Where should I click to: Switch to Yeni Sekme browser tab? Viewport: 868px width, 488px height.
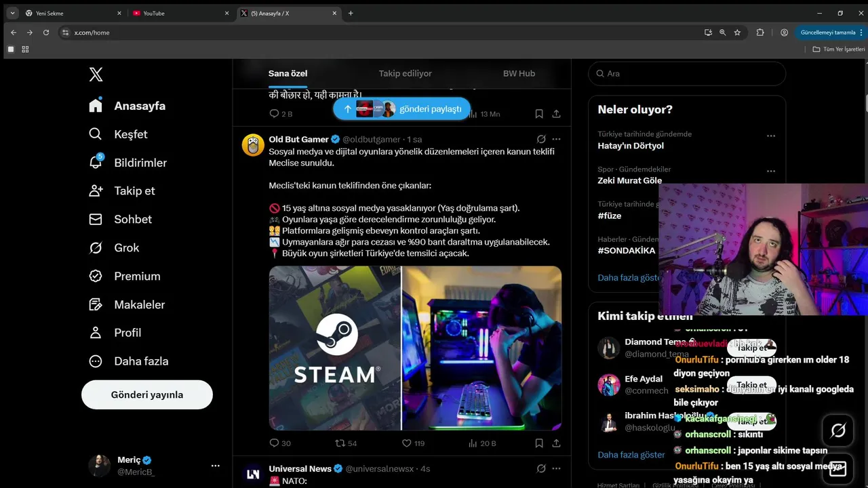[x=73, y=13]
